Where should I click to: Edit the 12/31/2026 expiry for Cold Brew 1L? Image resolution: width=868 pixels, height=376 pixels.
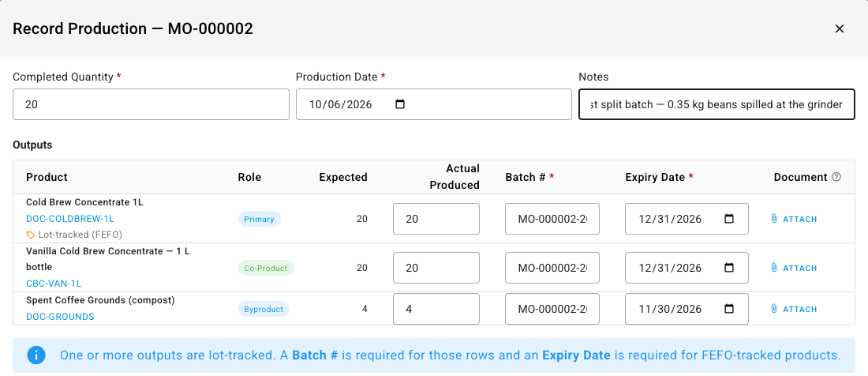click(x=687, y=219)
